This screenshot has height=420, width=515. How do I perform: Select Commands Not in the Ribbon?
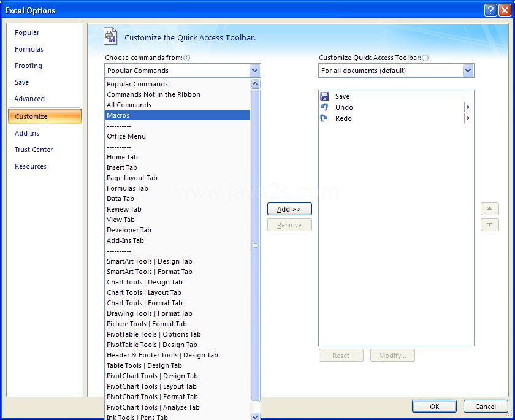click(x=177, y=94)
